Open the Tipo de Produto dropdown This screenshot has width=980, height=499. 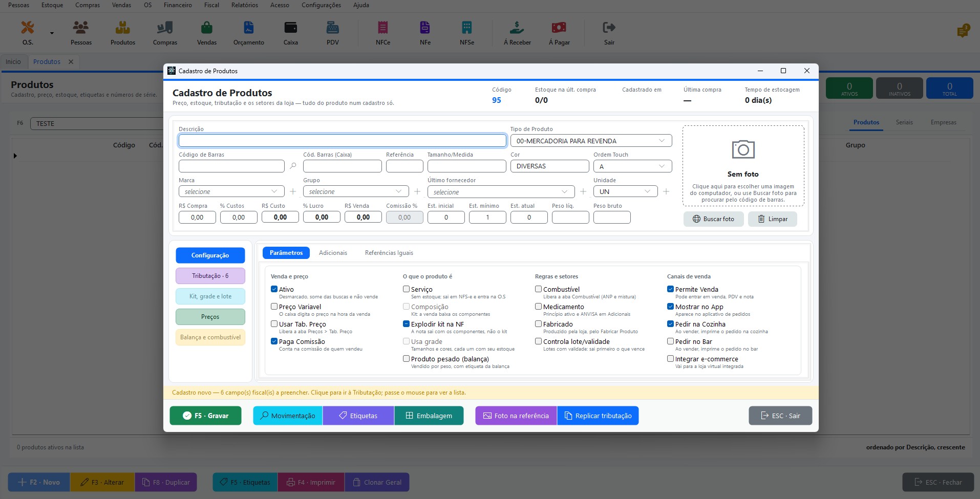(591, 141)
